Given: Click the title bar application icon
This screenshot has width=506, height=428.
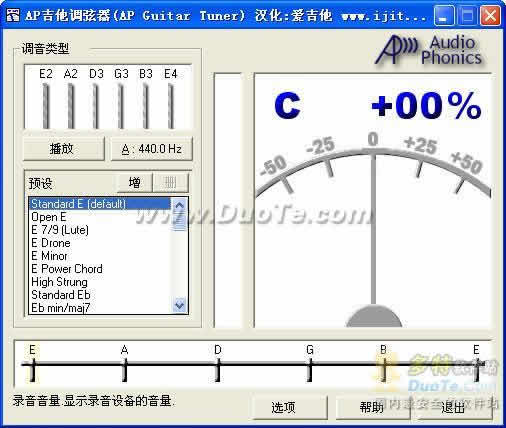Looking at the screenshot, I should [13, 15].
